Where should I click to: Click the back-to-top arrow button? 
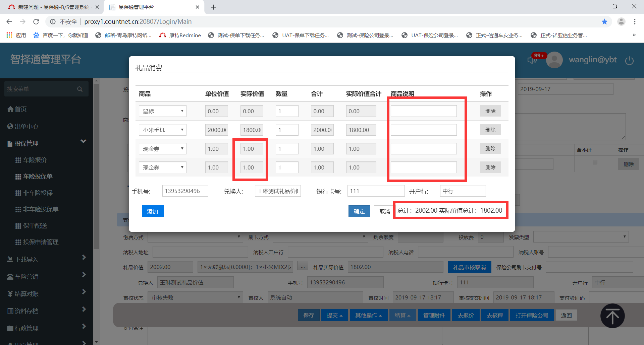pos(612,316)
